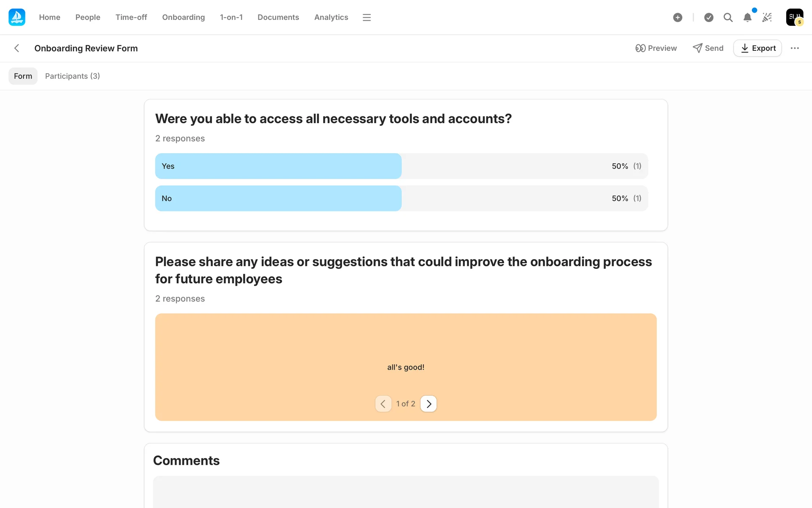Click the sailboat app logo

(x=17, y=17)
